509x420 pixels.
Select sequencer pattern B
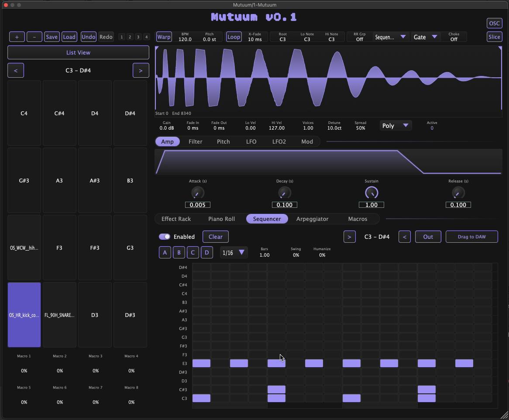pyautogui.click(x=179, y=252)
